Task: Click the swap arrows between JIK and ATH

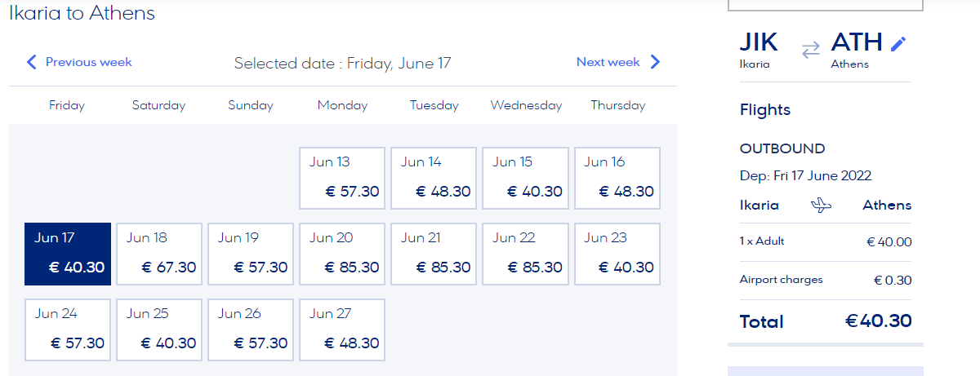Action: (810, 50)
